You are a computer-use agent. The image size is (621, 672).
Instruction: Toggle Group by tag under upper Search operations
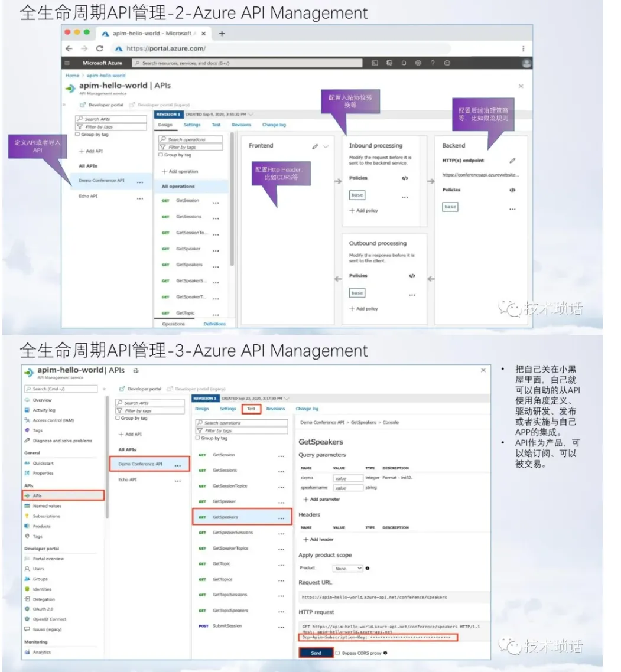[161, 155]
